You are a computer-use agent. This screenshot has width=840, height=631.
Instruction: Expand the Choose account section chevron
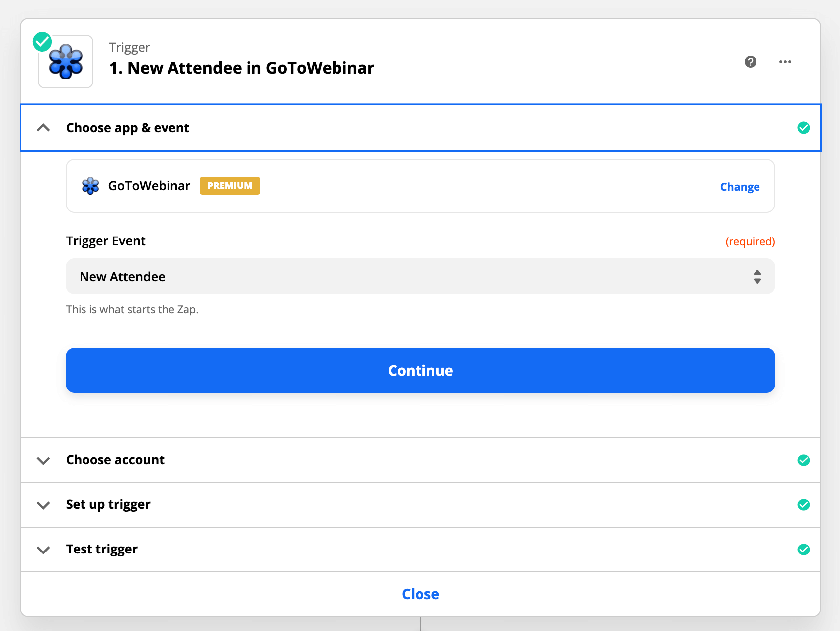(43, 461)
